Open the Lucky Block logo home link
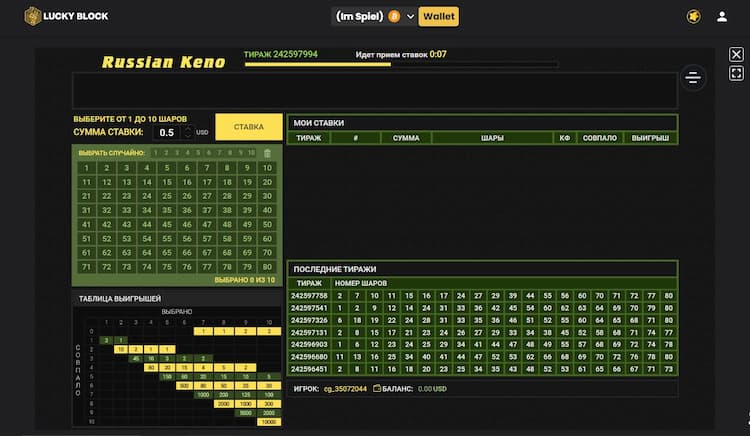This screenshot has width=750, height=436. tap(66, 16)
